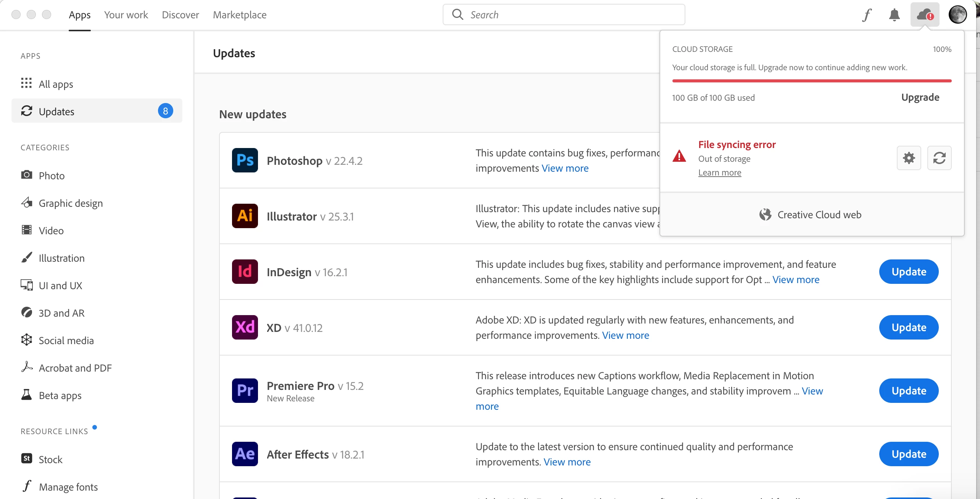Click the red cloud storage usage bar
Image resolution: width=980 pixels, height=499 pixels.
(812, 81)
